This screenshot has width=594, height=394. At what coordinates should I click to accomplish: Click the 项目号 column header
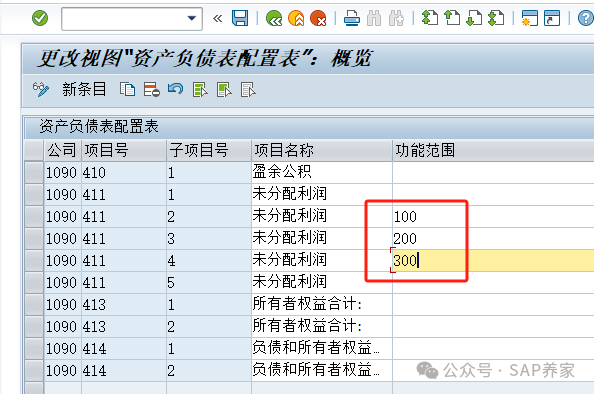pos(124,150)
